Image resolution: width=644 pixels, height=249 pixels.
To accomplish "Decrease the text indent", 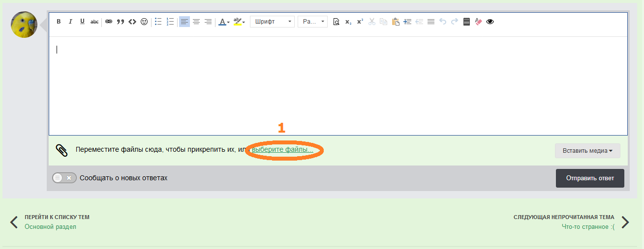I will [419, 22].
